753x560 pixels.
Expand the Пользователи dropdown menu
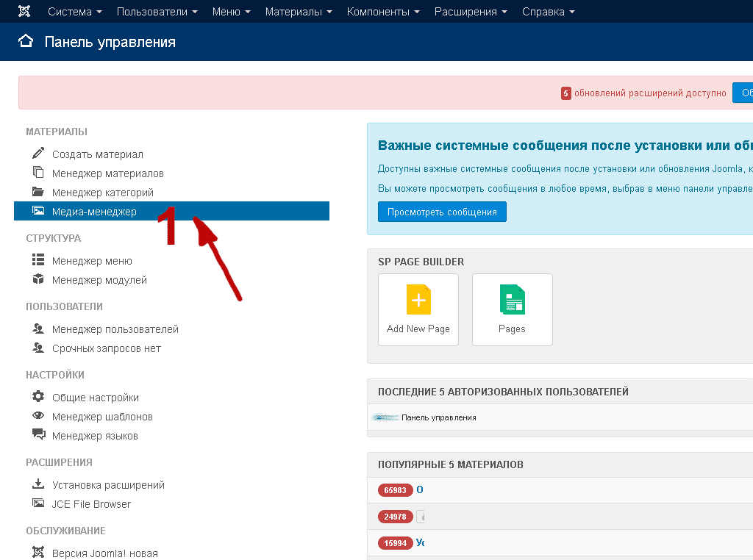point(157,12)
